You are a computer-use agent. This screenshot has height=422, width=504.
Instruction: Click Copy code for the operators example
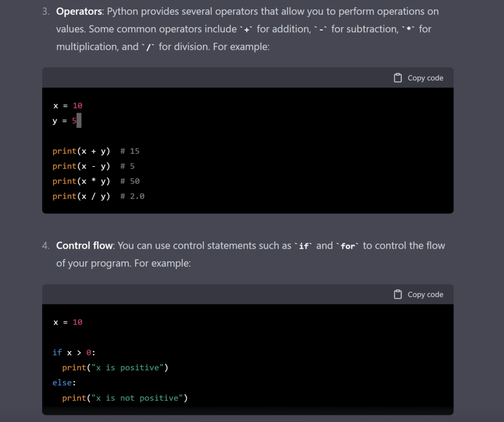point(425,77)
